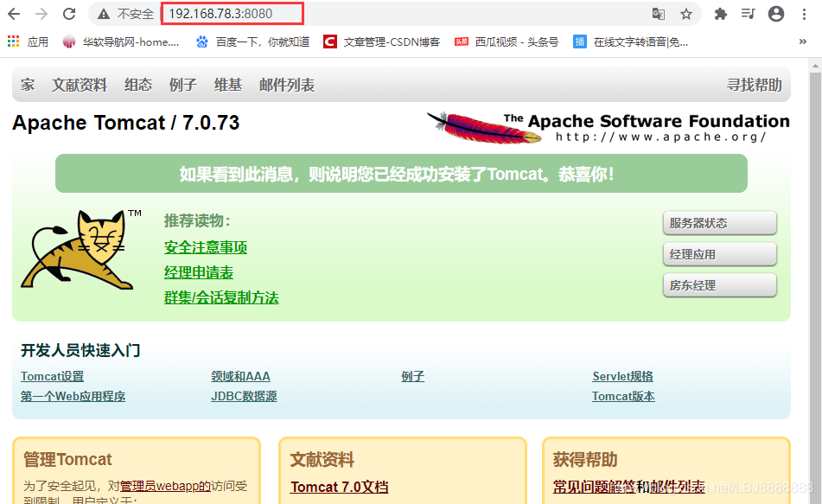Open the translate page icon
The width and height of the screenshot is (822, 504).
pyautogui.click(x=659, y=14)
